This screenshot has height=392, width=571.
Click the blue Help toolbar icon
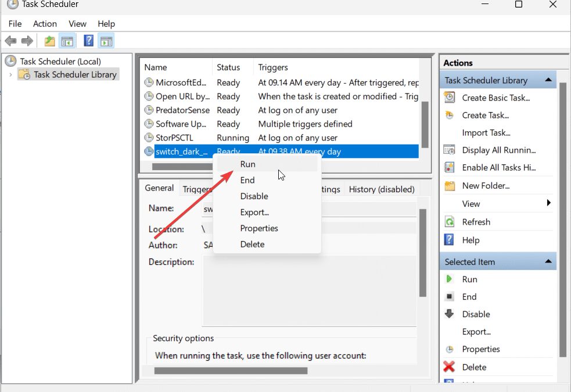(x=88, y=41)
